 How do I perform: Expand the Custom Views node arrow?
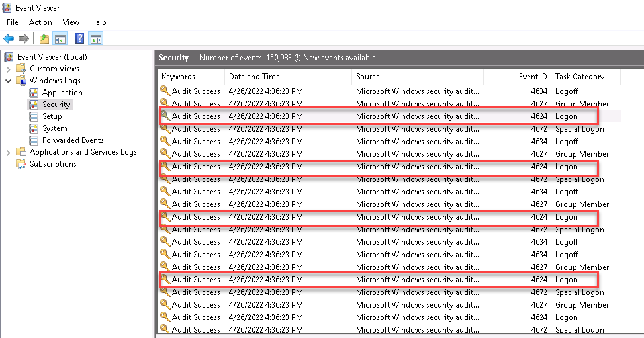[x=8, y=69]
